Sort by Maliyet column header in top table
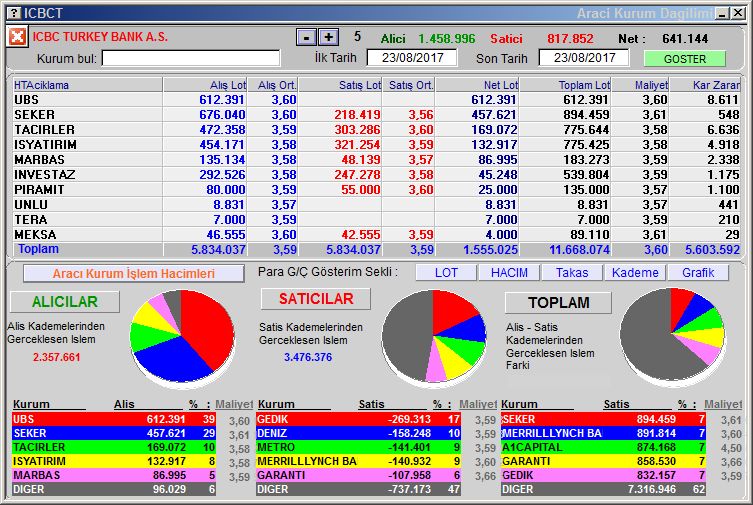Viewport: 753px width, 505px height. [640, 85]
